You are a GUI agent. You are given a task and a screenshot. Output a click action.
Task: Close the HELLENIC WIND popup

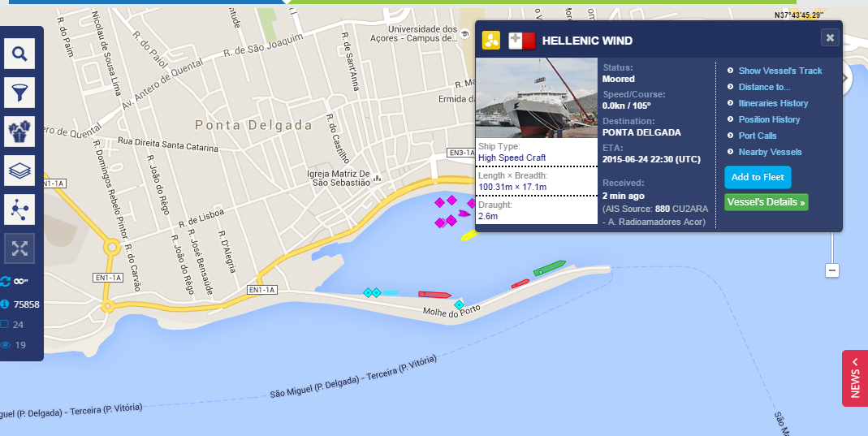pos(830,37)
